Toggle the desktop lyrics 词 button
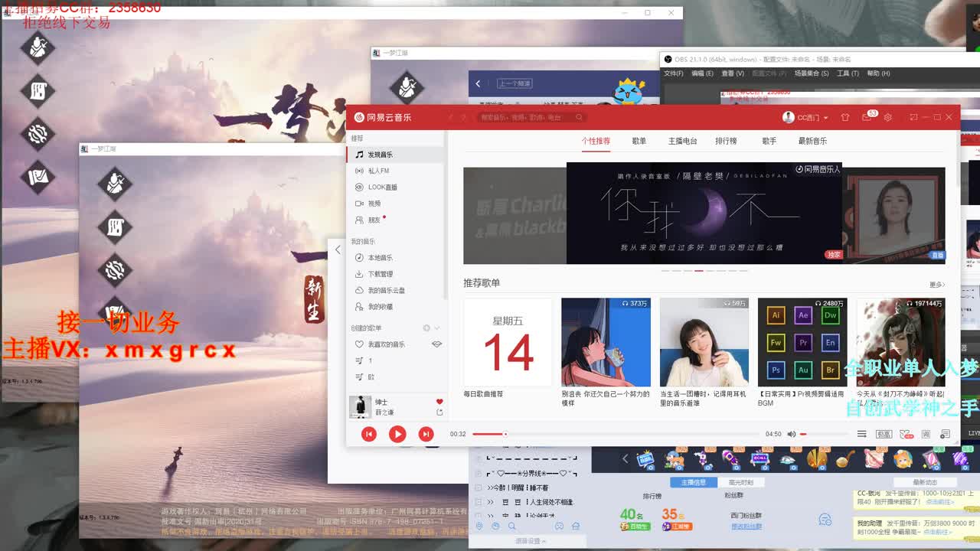 (926, 434)
